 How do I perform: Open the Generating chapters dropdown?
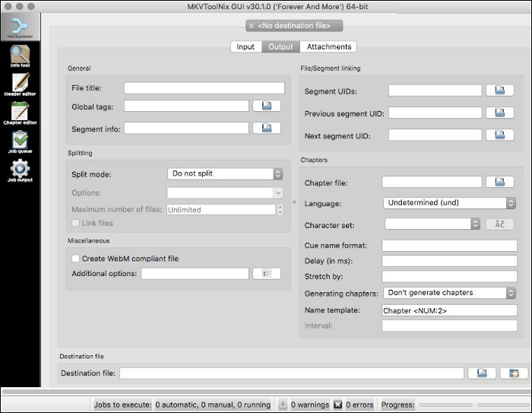coord(449,293)
